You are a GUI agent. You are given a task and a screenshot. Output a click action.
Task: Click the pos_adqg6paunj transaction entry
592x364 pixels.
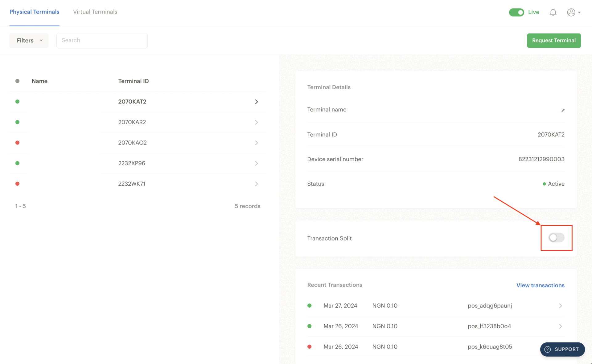(436, 306)
